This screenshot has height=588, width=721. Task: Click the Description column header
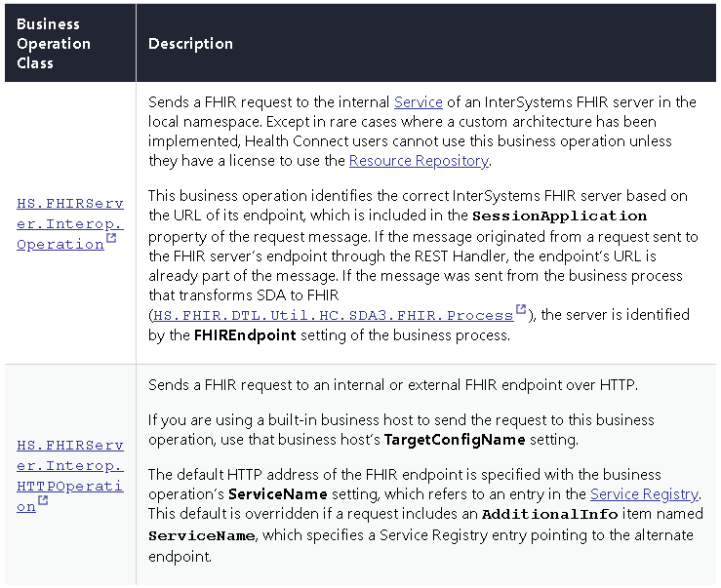pos(190,44)
